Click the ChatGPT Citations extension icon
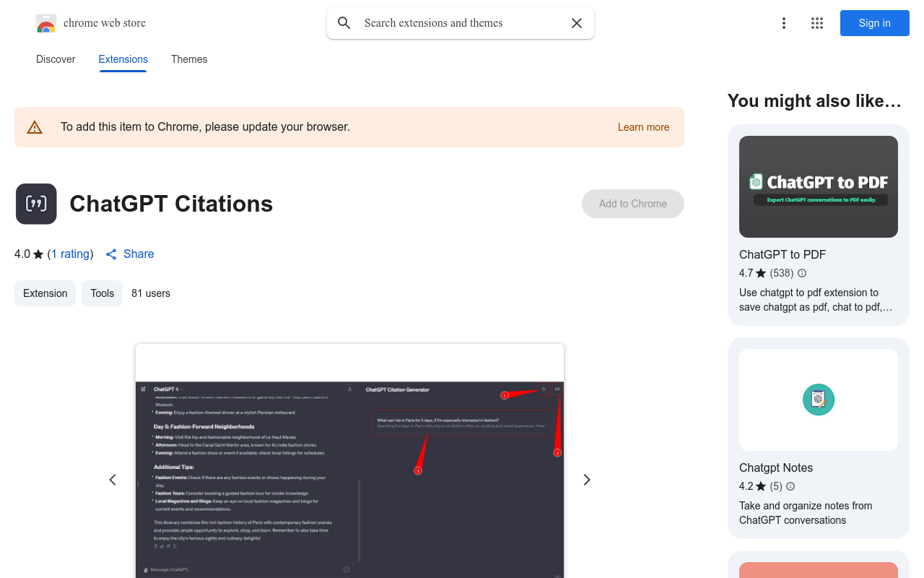The height and width of the screenshot is (578, 924). [x=36, y=204]
